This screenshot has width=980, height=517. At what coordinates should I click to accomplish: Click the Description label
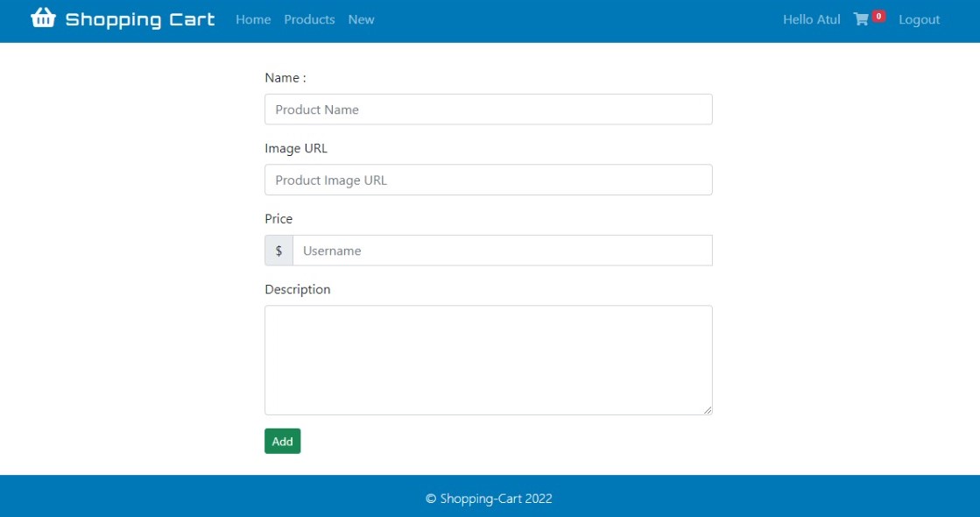pyautogui.click(x=297, y=289)
